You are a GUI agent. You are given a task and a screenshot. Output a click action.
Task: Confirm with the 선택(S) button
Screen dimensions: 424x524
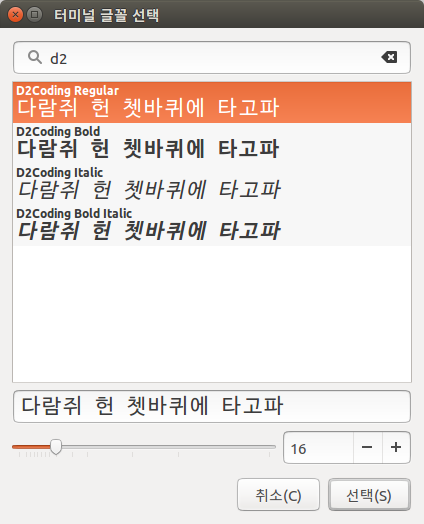[369, 495]
